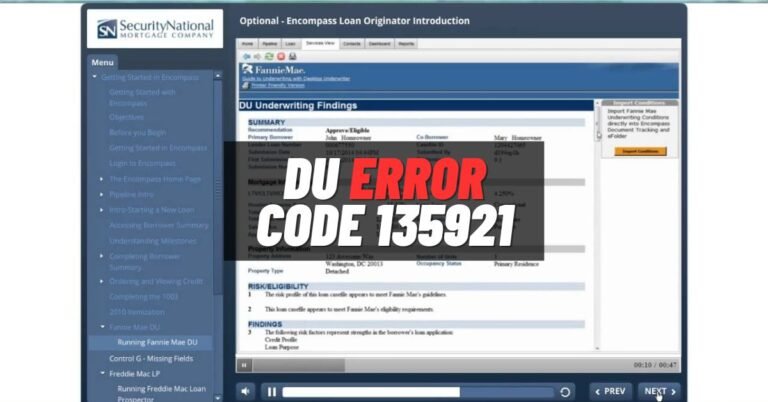Click the replay circular arrow icon
The image size is (768, 402).
(x=565, y=392)
